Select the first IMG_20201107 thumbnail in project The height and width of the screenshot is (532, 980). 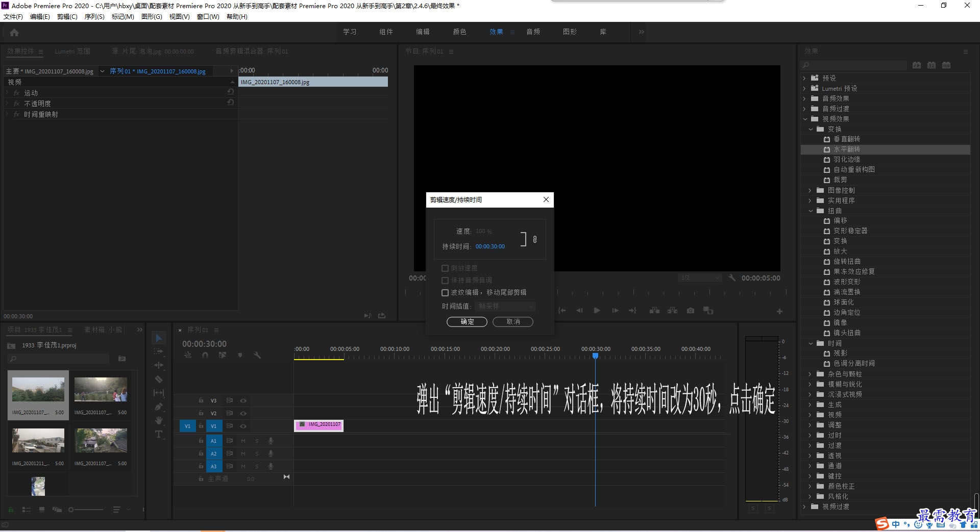(x=38, y=390)
